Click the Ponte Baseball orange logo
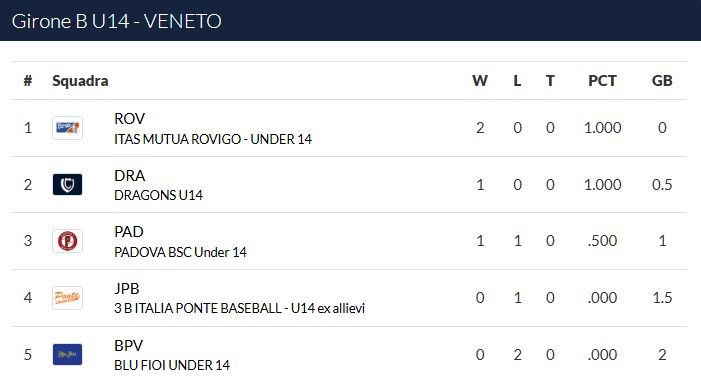This screenshot has width=701, height=391. (68, 298)
